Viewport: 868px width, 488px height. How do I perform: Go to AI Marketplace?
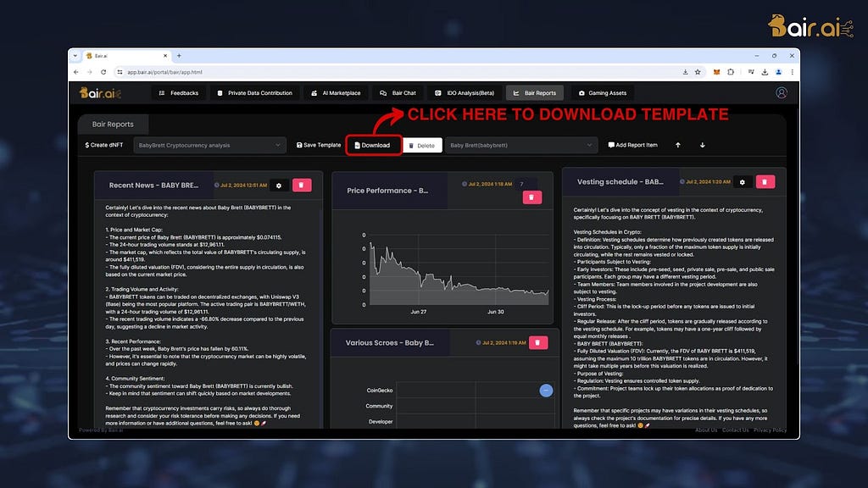click(336, 93)
